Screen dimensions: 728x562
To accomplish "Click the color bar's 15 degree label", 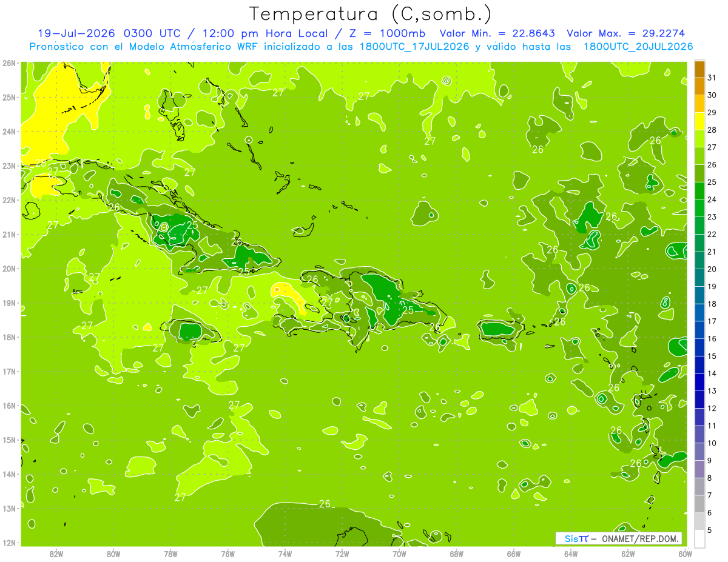I will point(712,356).
